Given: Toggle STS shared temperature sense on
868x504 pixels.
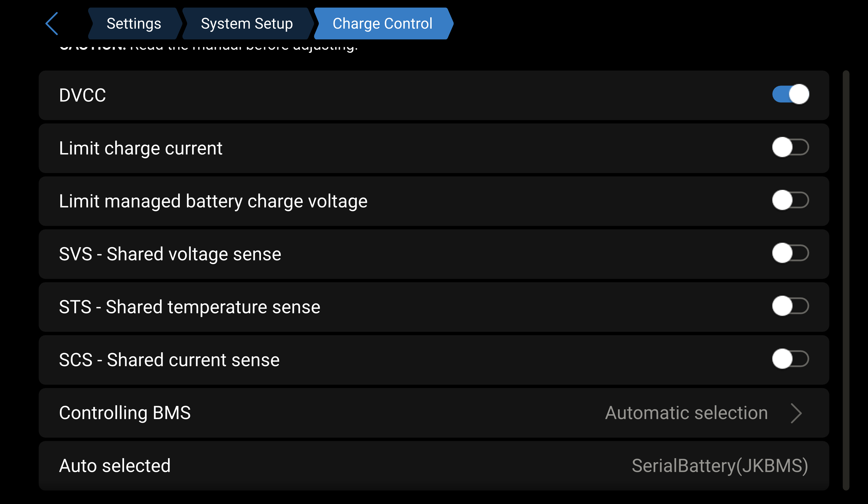Looking at the screenshot, I should [x=791, y=306].
